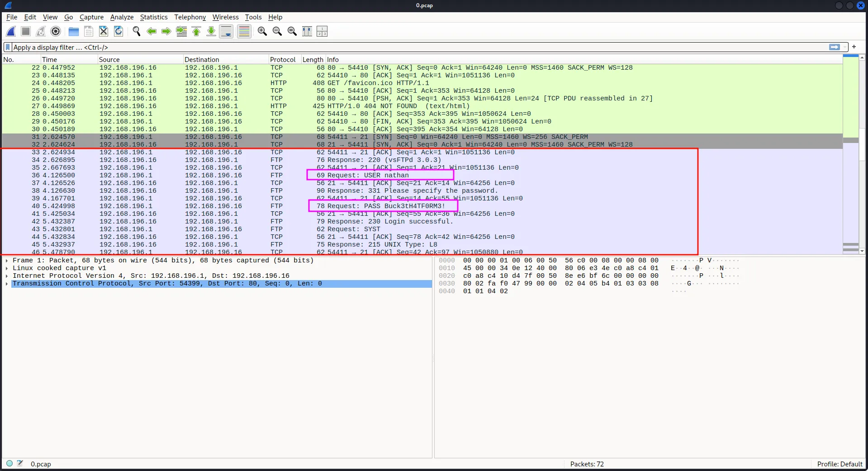
Task: Click the Profile: Default status label
Action: coord(839,464)
